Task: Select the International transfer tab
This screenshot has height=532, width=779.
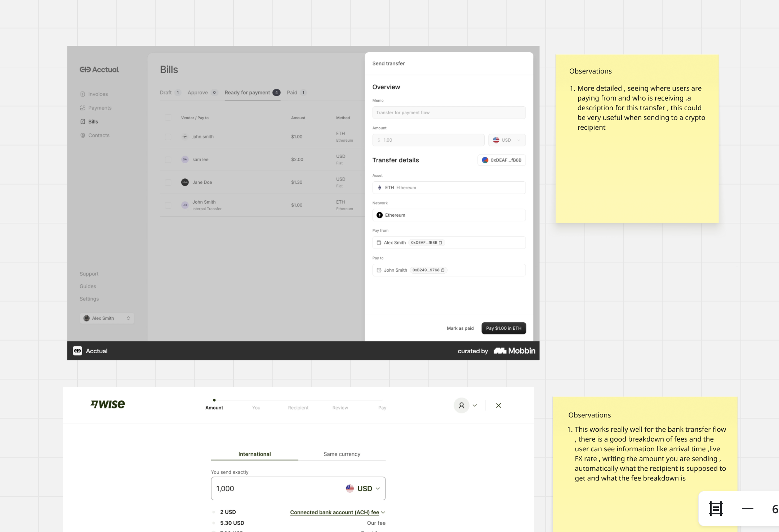Action: click(x=254, y=454)
